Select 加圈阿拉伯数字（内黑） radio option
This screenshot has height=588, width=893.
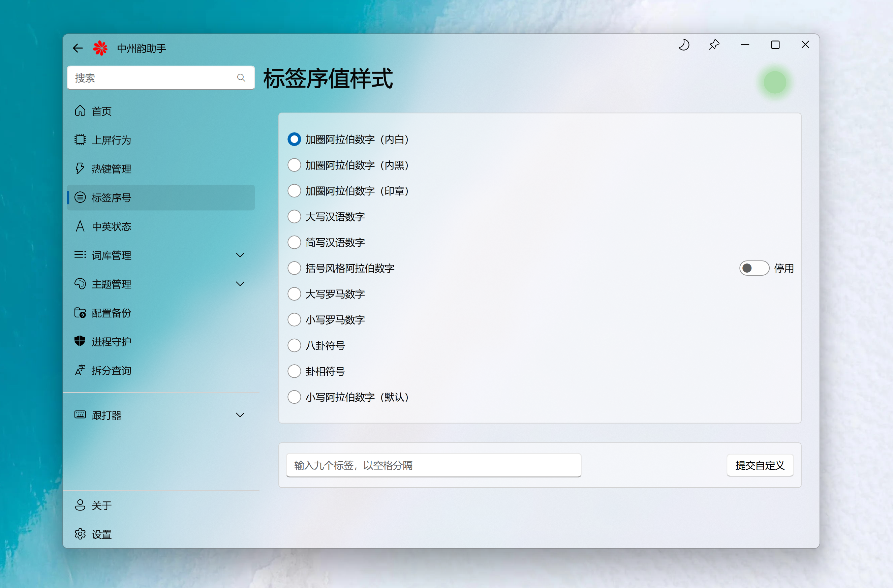[x=294, y=165]
